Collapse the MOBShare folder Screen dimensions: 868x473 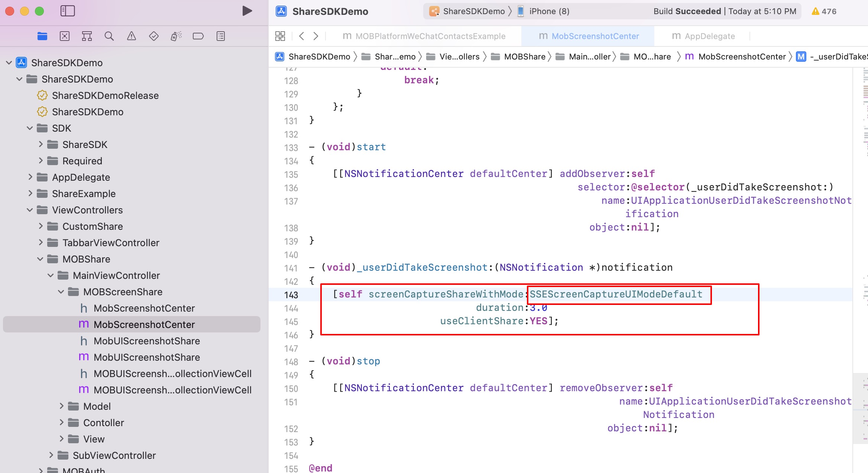40,259
